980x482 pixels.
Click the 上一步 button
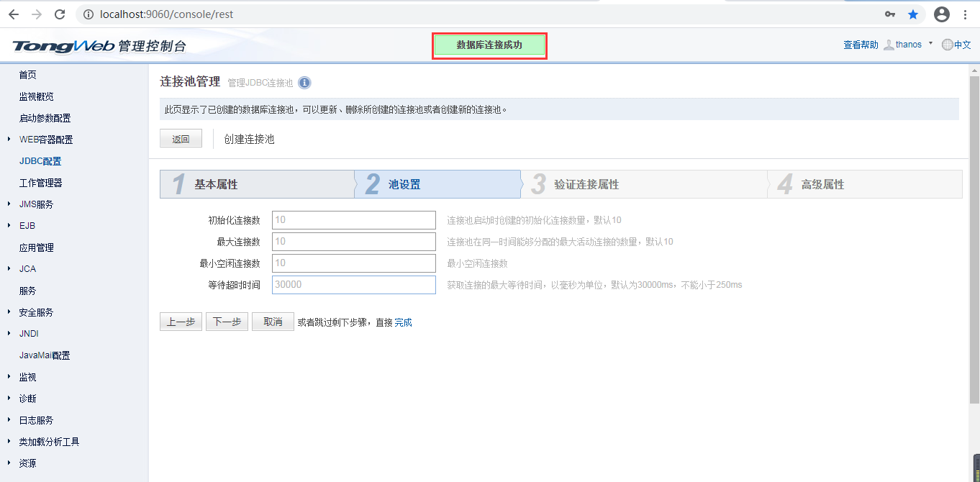[x=181, y=322]
